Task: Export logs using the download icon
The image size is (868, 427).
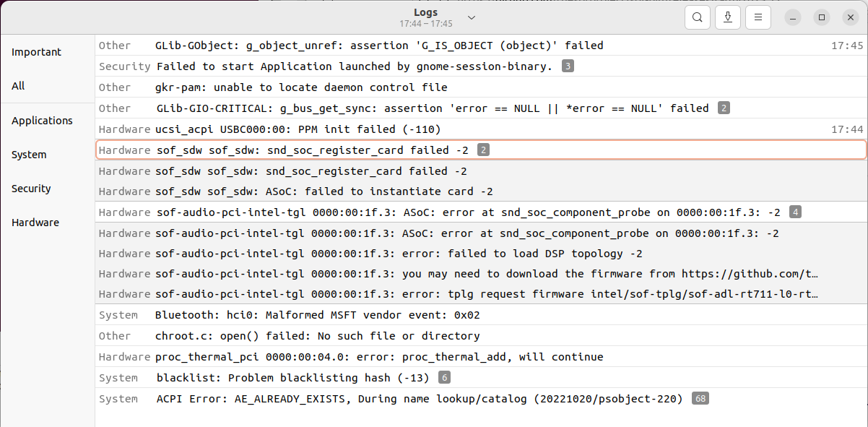Action: [727, 17]
